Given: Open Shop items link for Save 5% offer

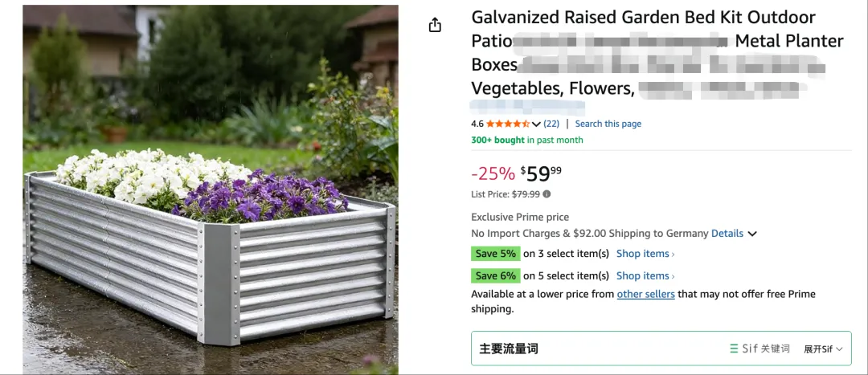Looking at the screenshot, I should [645, 254].
